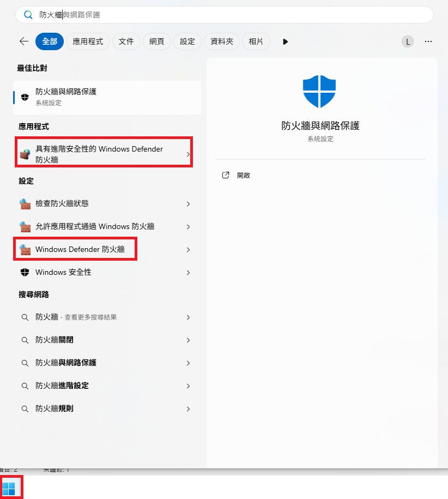This screenshot has width=448, height=499.
Task: Select the 全部 filter tab
Action: click(50, 41)
